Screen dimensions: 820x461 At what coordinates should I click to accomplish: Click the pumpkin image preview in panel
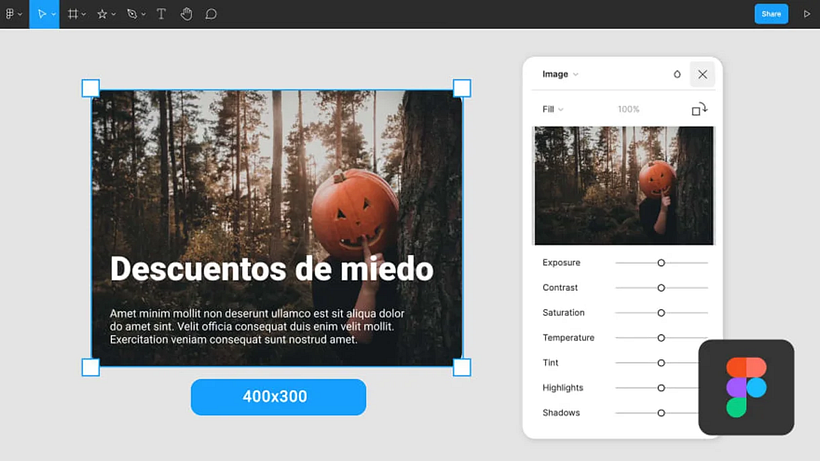click(623, 186)
